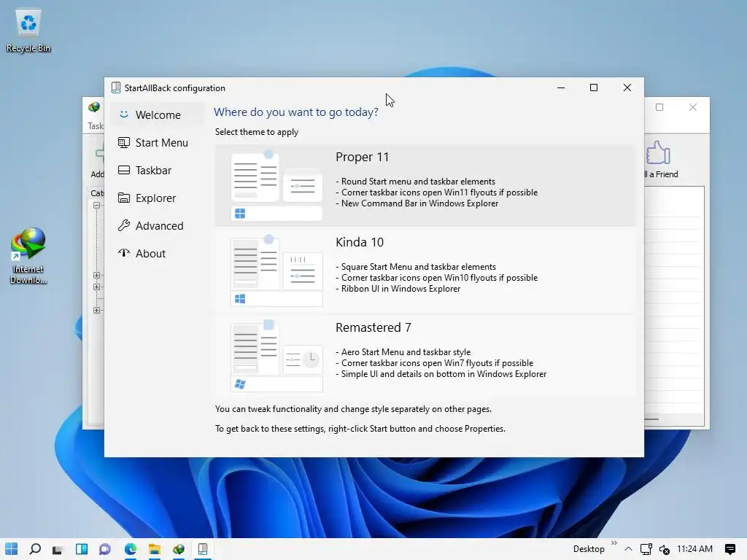Screen dimensions: 747x560
Task: Launch Microsoft Edge from taskbar
Action: click(131, 549)
